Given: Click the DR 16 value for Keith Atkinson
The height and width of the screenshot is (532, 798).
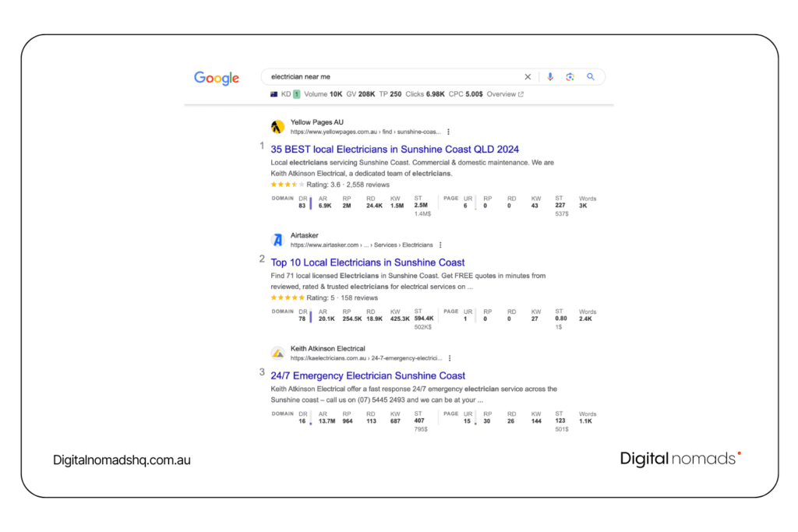Looking at the screenshot, I should 302,421.
